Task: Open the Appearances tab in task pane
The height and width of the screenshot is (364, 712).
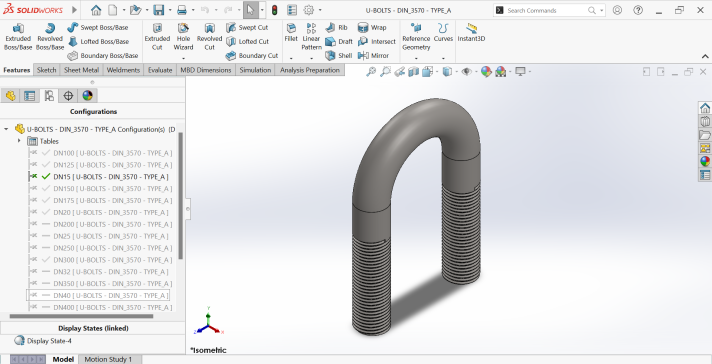Action: pyautogui.click(x=705, y=161)
